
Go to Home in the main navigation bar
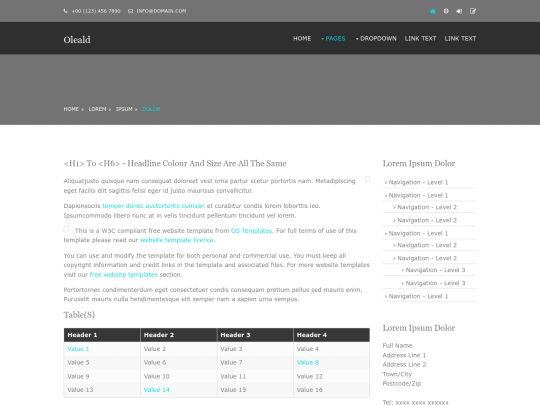click(x=302, y=39)
